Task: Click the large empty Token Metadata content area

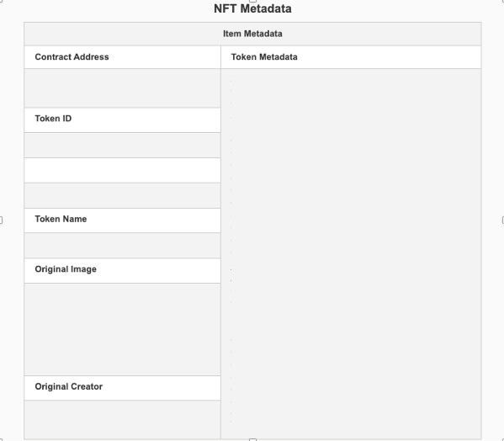Action: point(351,254)
